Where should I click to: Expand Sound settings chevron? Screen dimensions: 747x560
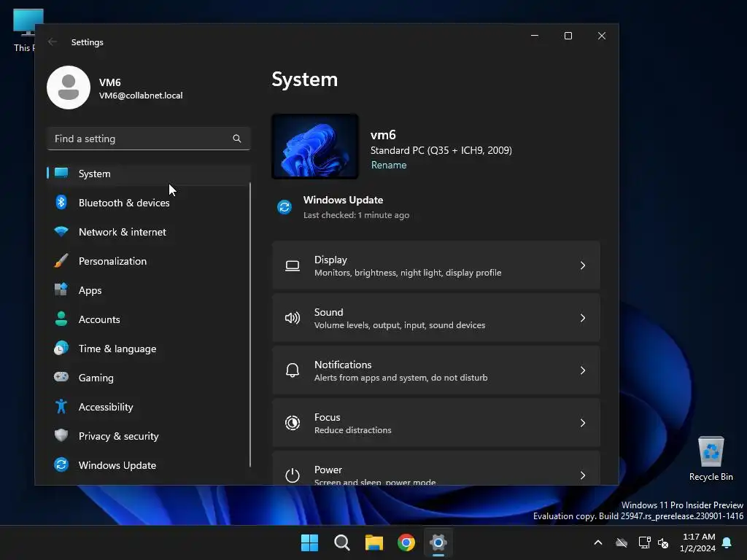click(583, 318)
